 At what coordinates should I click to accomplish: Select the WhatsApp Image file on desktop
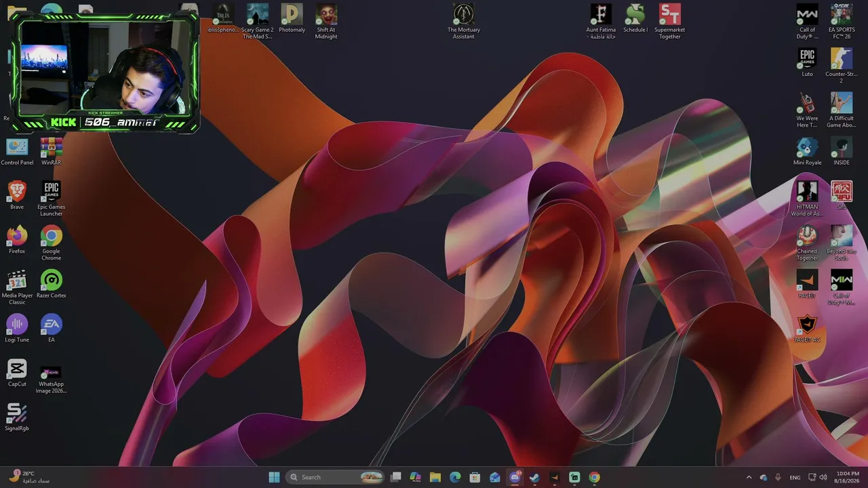point(52,380)
